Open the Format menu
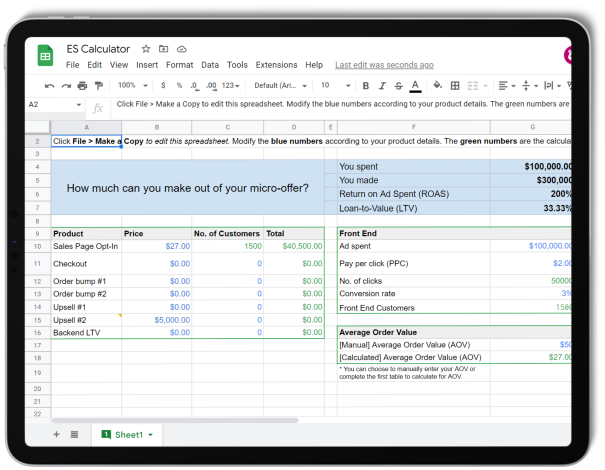The width and height of the screenshot is (605, 470). point(179,65)
